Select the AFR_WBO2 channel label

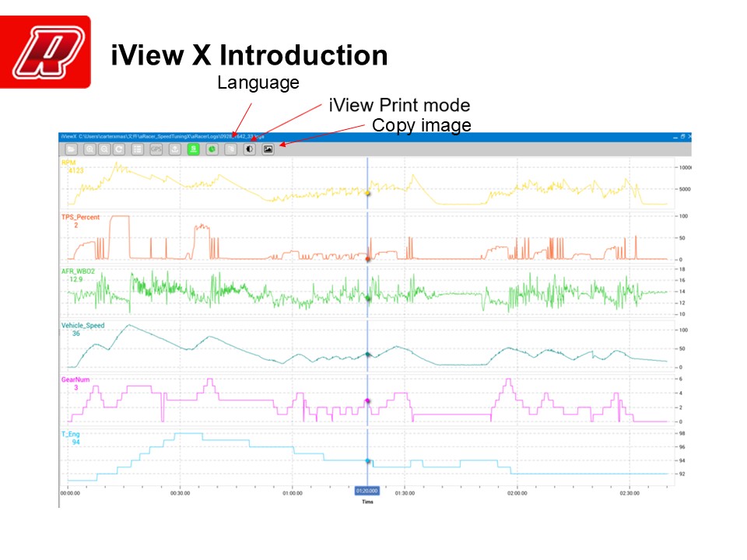tap(78, 271)
